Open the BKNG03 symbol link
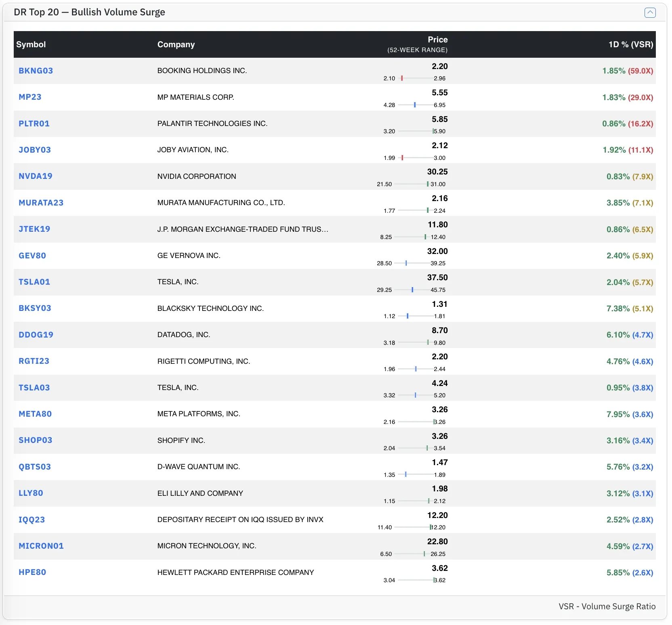Screen dimensions: 672x625 click(x=36, y=71)
